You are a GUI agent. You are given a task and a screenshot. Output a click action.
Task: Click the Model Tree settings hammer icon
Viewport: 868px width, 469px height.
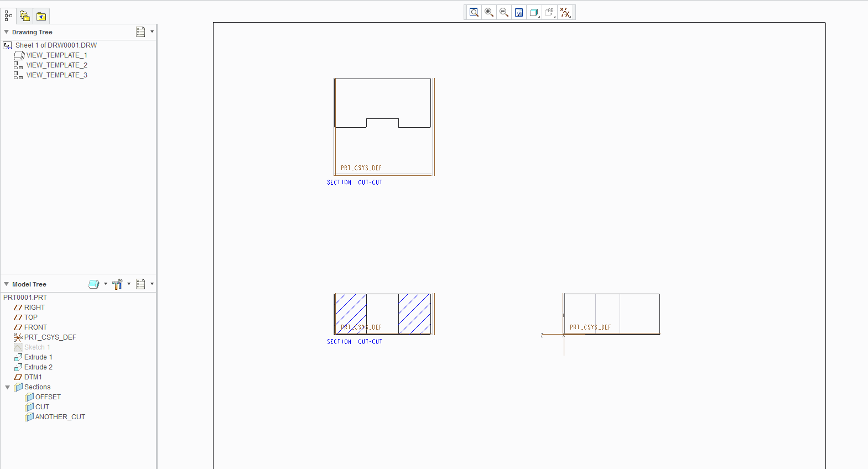[x=117, y=284]
